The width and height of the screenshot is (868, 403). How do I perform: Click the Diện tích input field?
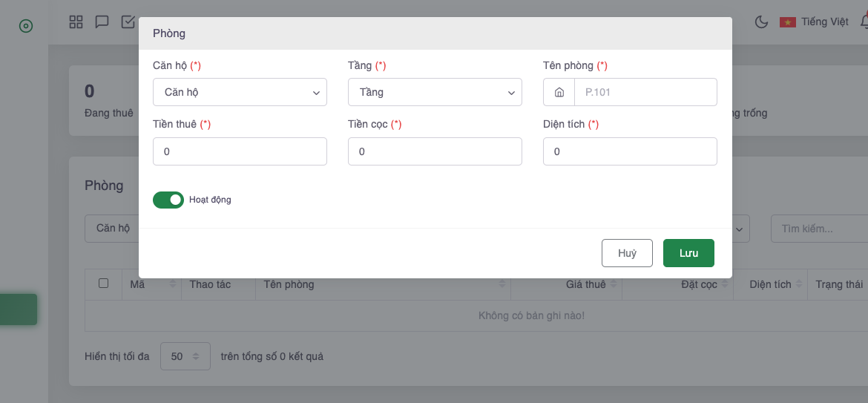630,151
